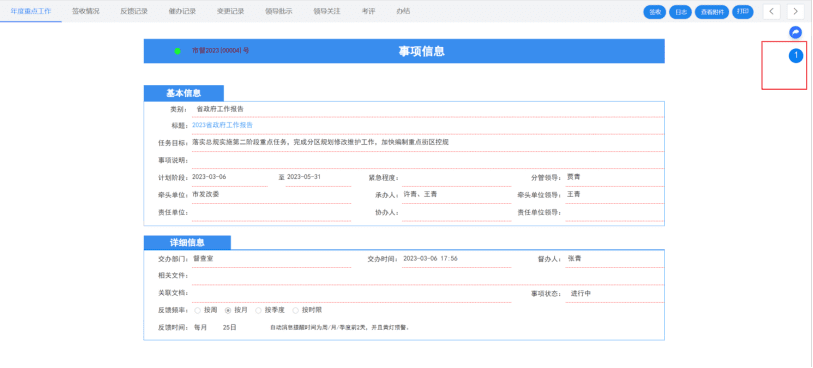Screen dimensions: 813x368
Task: Click the 查看附件 button
Action: pyautogui.click(x=712, y=12)
